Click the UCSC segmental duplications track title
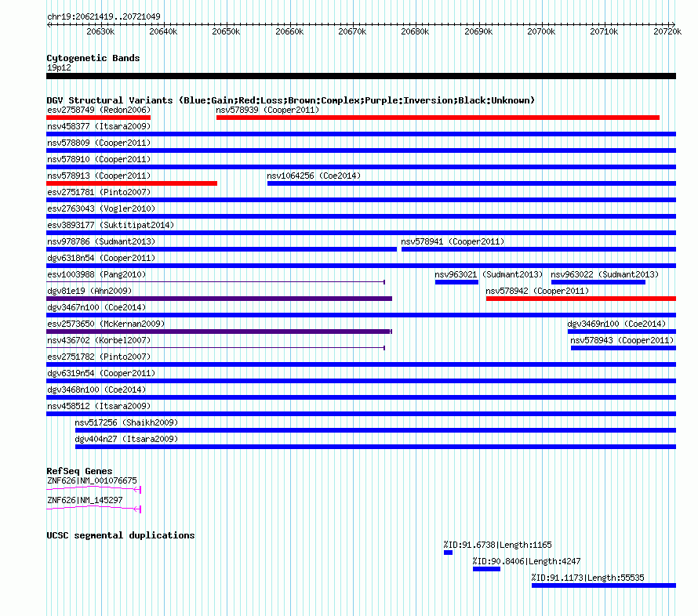This screenshot has width=698, height=616. tap(121, 535)
